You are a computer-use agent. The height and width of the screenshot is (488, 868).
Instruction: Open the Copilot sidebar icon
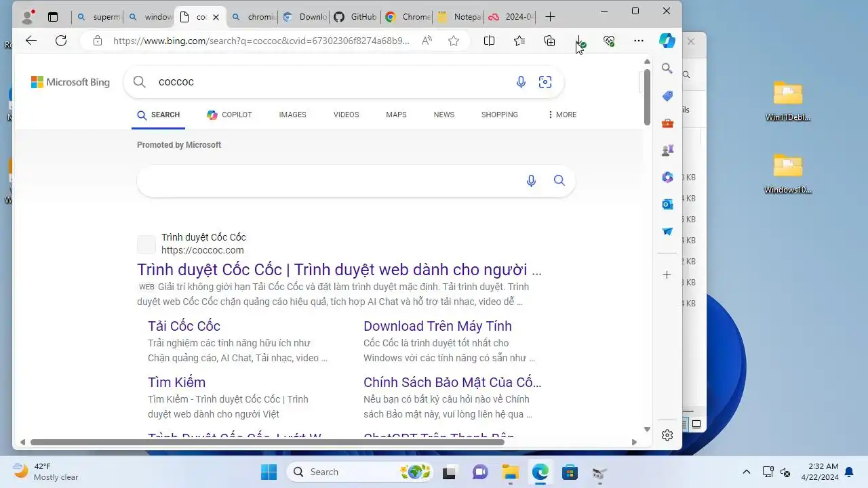667,41
